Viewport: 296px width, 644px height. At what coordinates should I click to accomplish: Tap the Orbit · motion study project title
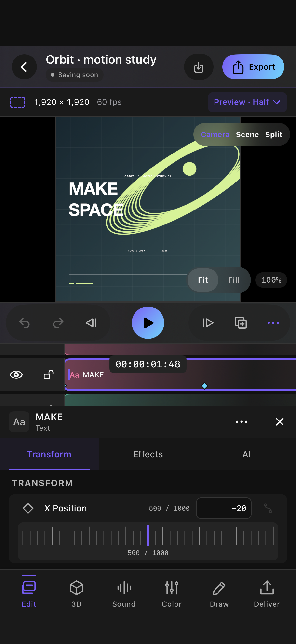pos(101,59)
